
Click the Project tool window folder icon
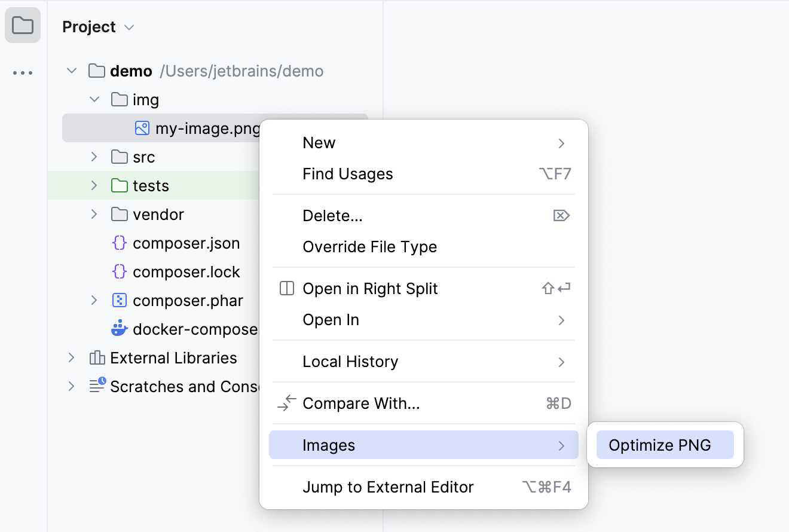tap(23, 25)
